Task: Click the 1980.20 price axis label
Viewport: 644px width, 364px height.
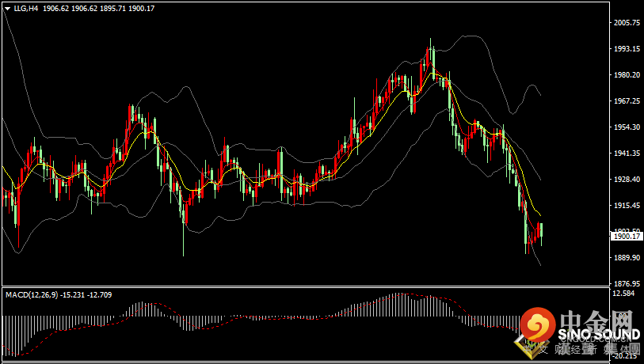Action: click(626, 75)
